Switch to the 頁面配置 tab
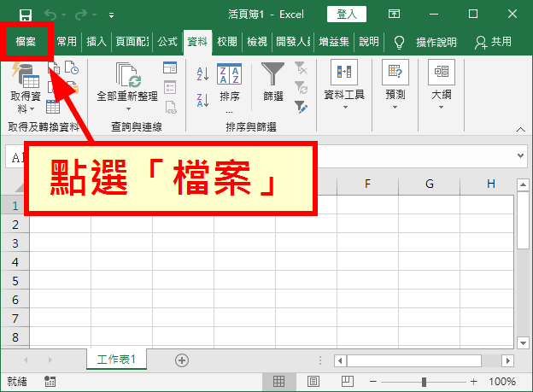 pos(132,42)
